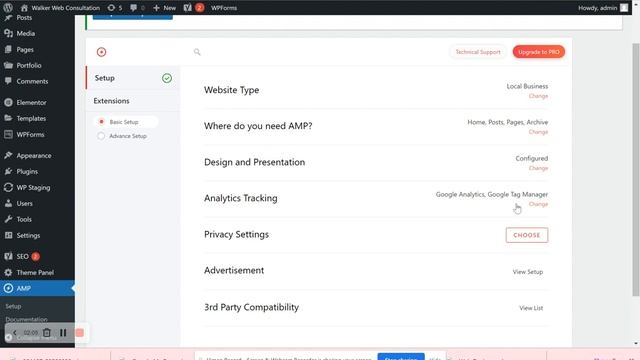Open Settings via sidebar icon
The width and height of the screenshot is (640, 360).
8,235
